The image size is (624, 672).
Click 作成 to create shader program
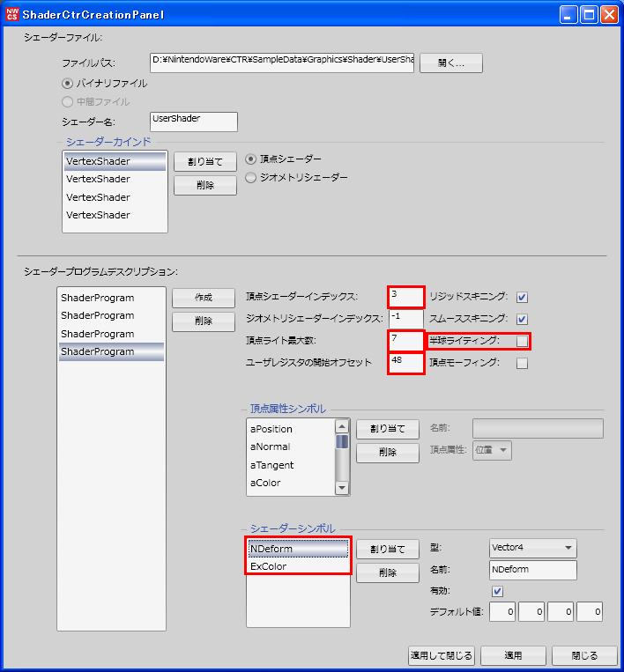coord(203,299)
